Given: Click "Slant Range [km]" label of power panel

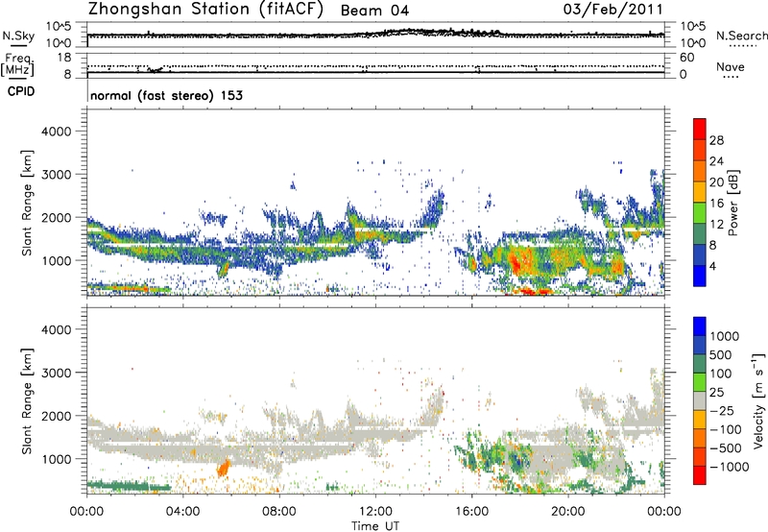Looking at the screenshot, I should [x=27, y=203].
